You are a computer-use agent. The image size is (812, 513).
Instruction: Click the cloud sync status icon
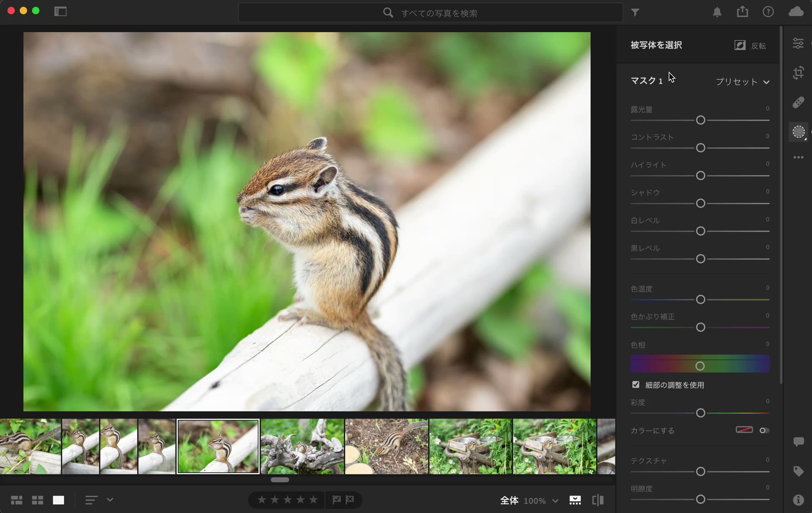click(x=796, y=11)
